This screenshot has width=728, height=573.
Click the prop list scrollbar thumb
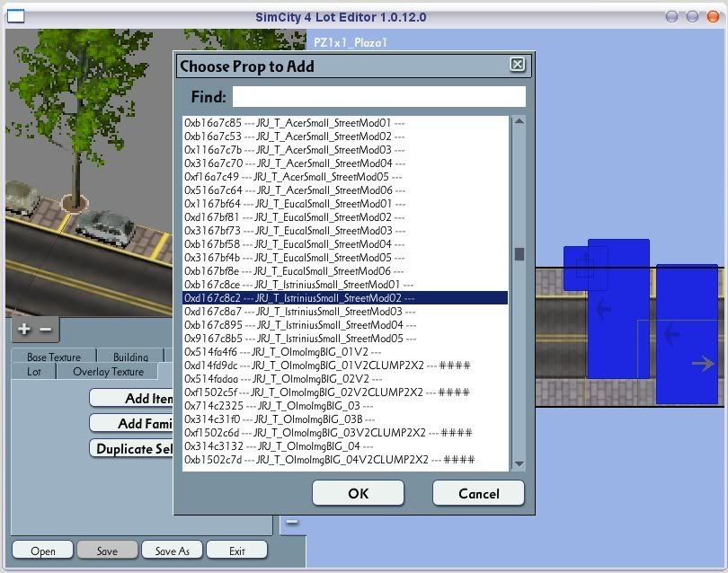(x=519, y=254)
